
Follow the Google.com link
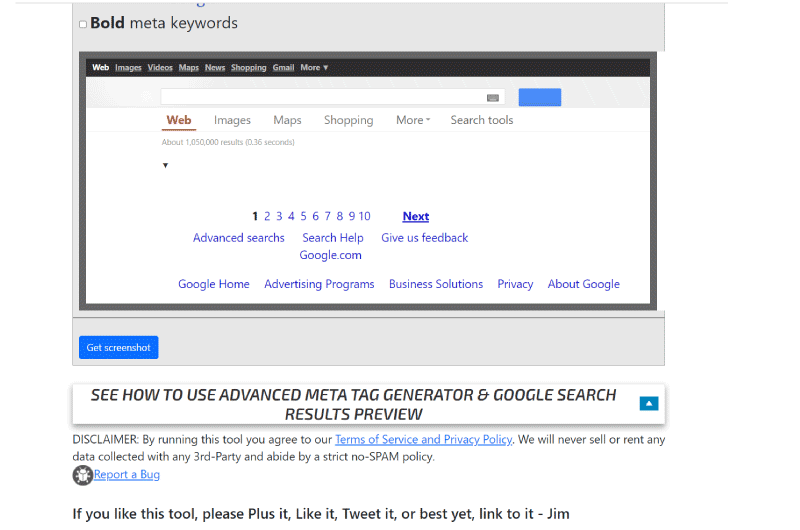[330, 255]
